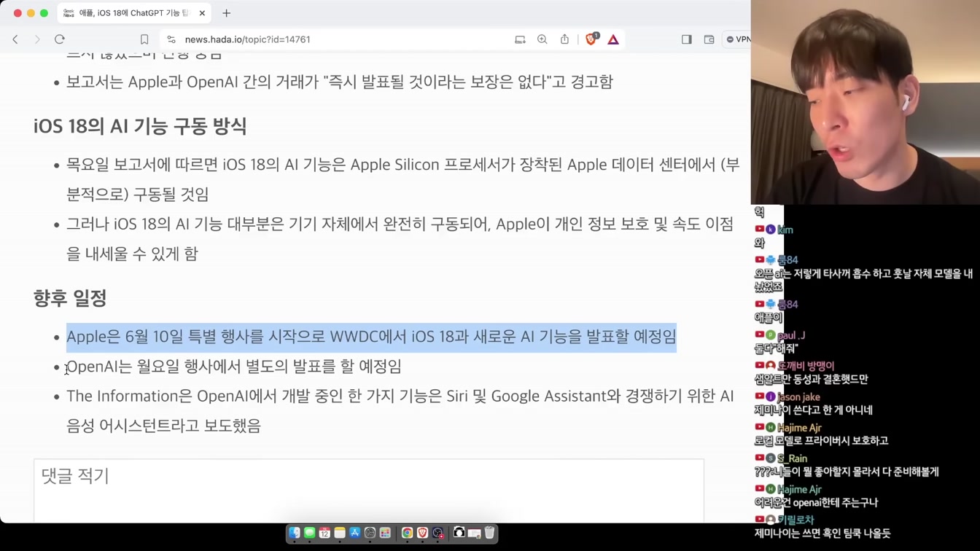
Task: Open Brave browser in the Dock
Action: [422, 534]
